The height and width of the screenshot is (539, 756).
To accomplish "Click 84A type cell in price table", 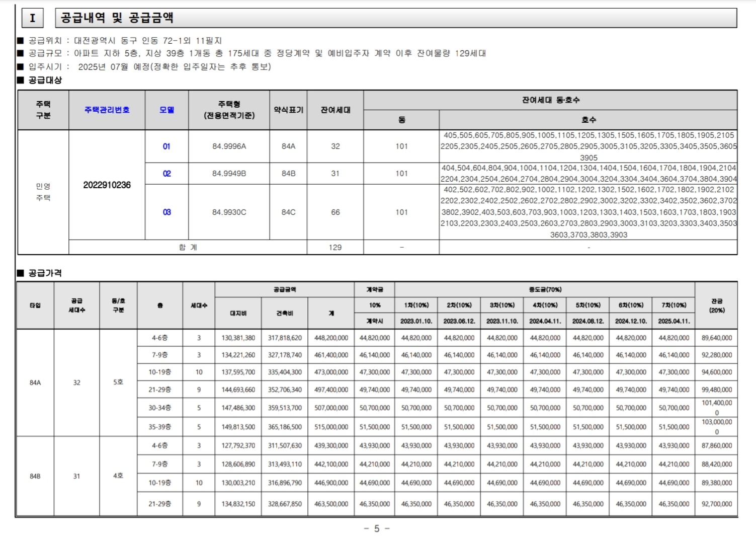I will tap(35, 383).
